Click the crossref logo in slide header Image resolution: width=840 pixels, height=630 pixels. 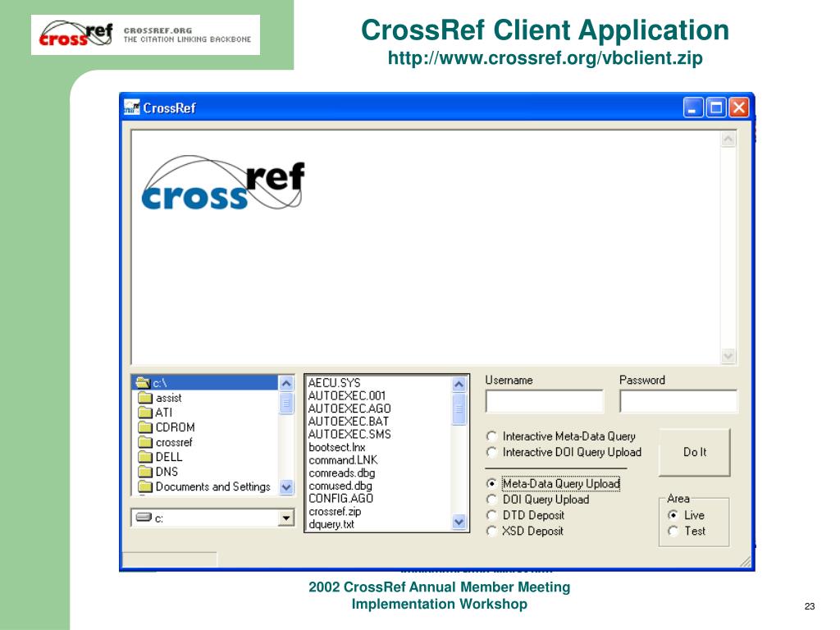(75, 34)
